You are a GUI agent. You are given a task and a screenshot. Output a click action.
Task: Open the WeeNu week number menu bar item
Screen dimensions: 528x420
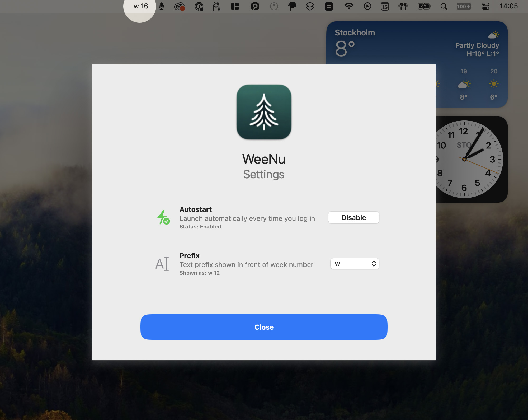[x=139, y=6]
